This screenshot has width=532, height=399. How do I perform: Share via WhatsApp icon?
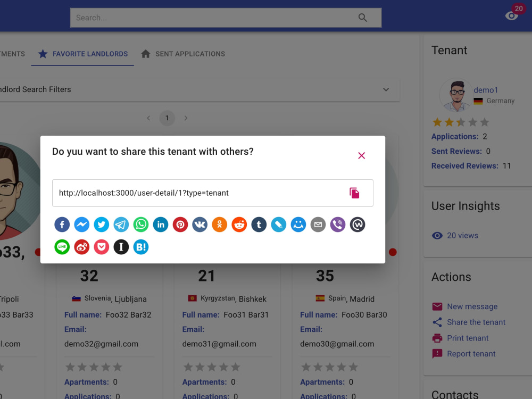pyautogui.click(x=141, y=225)
